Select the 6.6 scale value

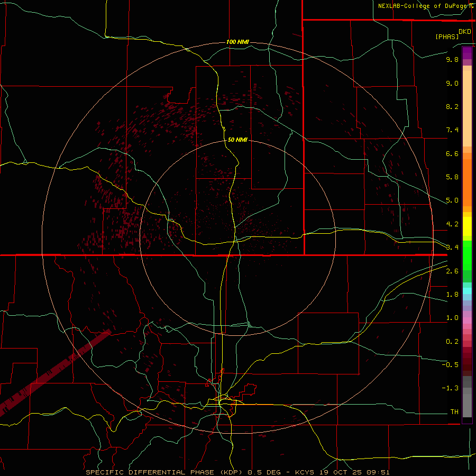(452, 153)
